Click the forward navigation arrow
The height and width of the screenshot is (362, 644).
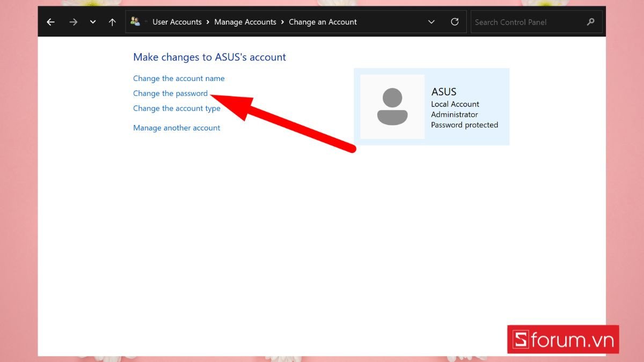pyautogui.click(x=73, y=21)
